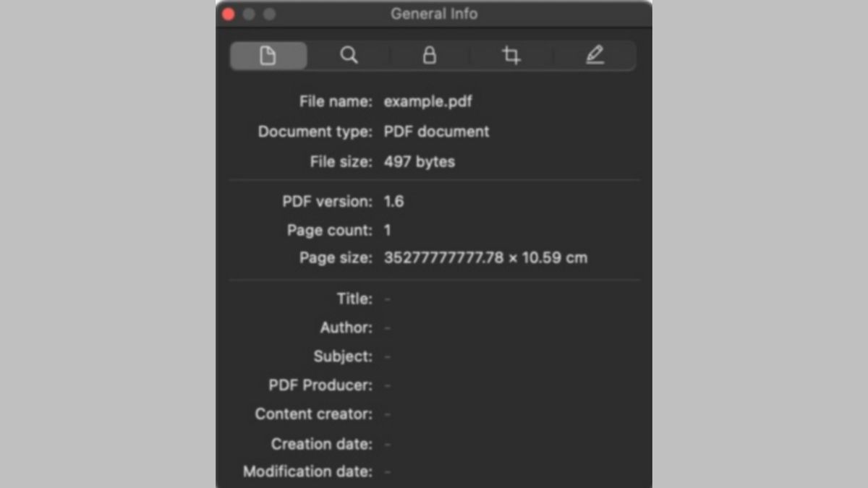Open the annotations pencil inspector
The image size is (868, 488).
594,55
